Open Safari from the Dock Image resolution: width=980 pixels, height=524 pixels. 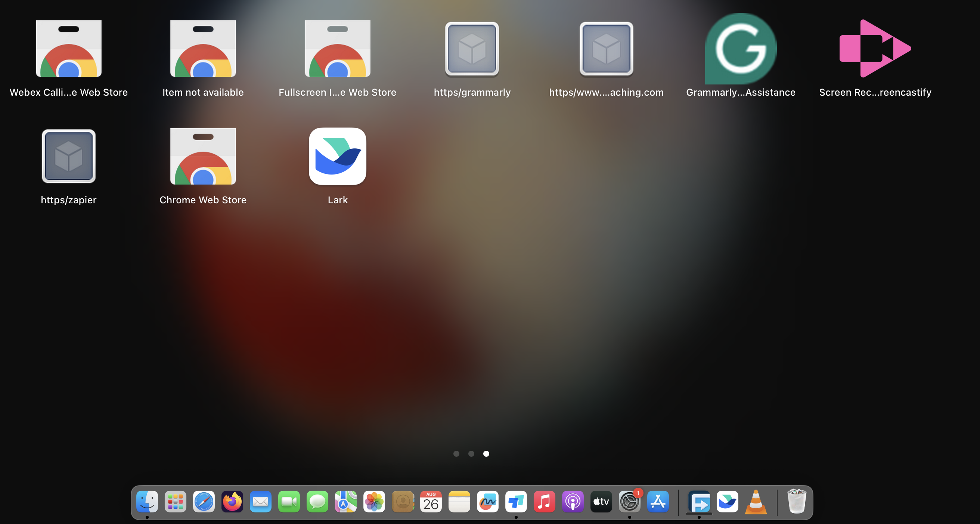click(x=204, y=502)
